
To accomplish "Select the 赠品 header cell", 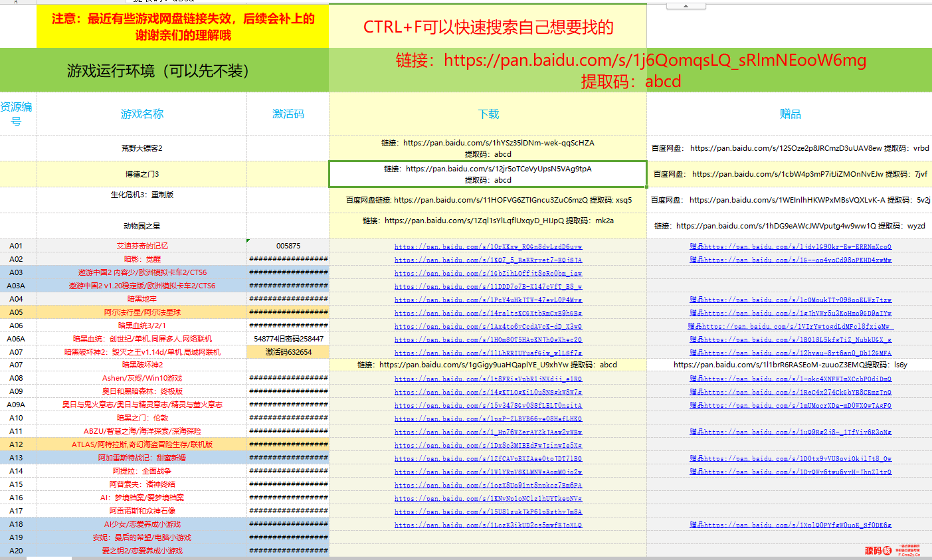I will coord(790,114).
